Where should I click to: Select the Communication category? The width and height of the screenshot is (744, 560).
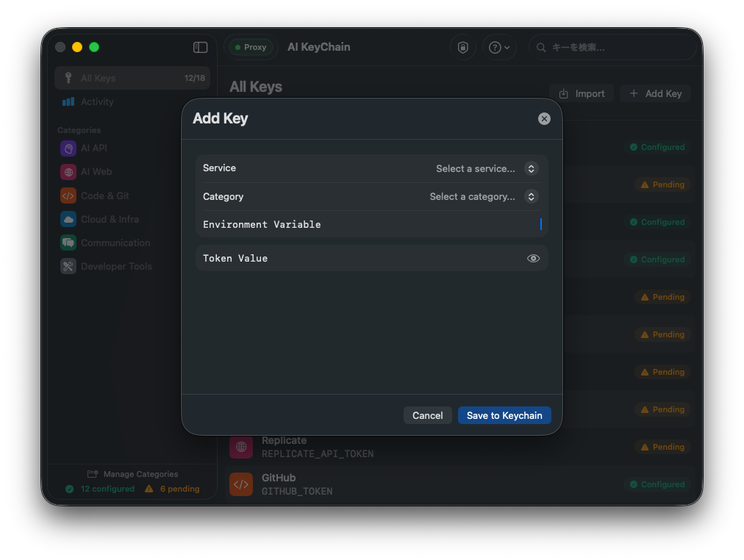point(132,243)
